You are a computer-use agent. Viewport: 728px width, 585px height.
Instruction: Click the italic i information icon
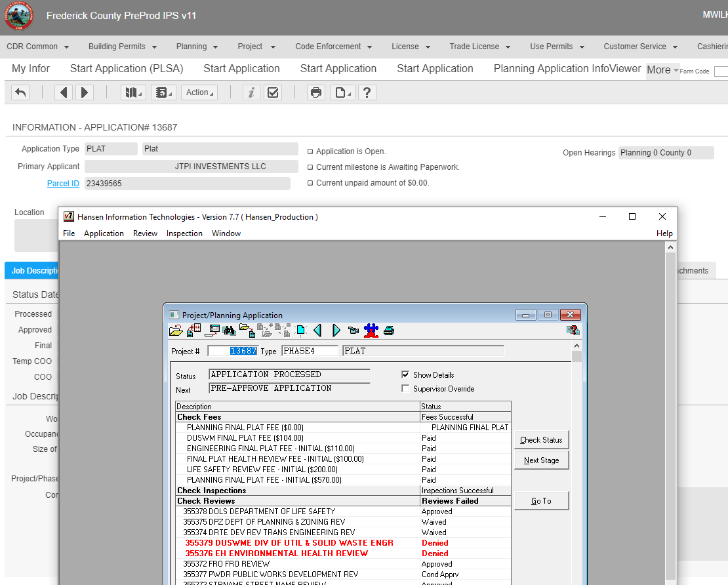pyautogui.click(x=251, y=92)
